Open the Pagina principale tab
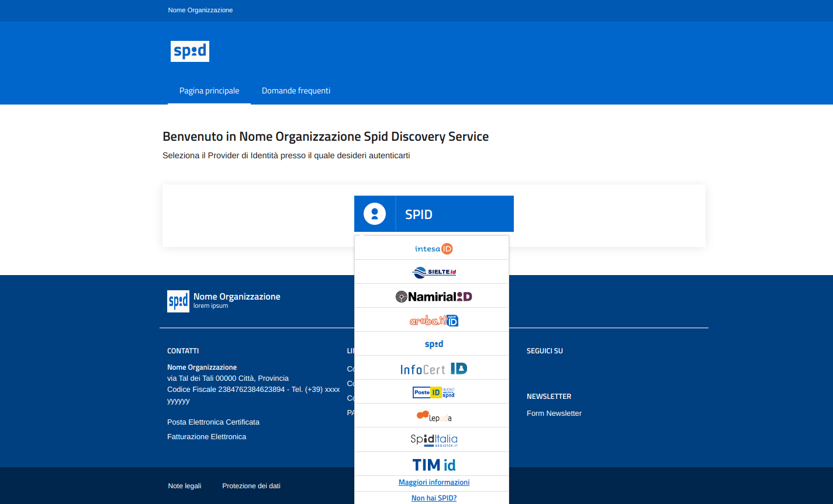Viewport: 833px width, 504px height. (209, 91)
